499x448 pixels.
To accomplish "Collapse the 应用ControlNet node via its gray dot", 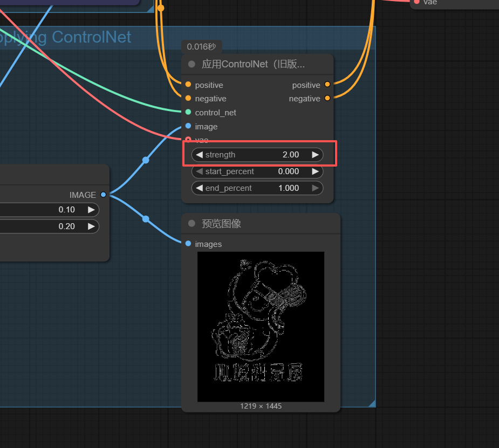I will coord(192,64).
